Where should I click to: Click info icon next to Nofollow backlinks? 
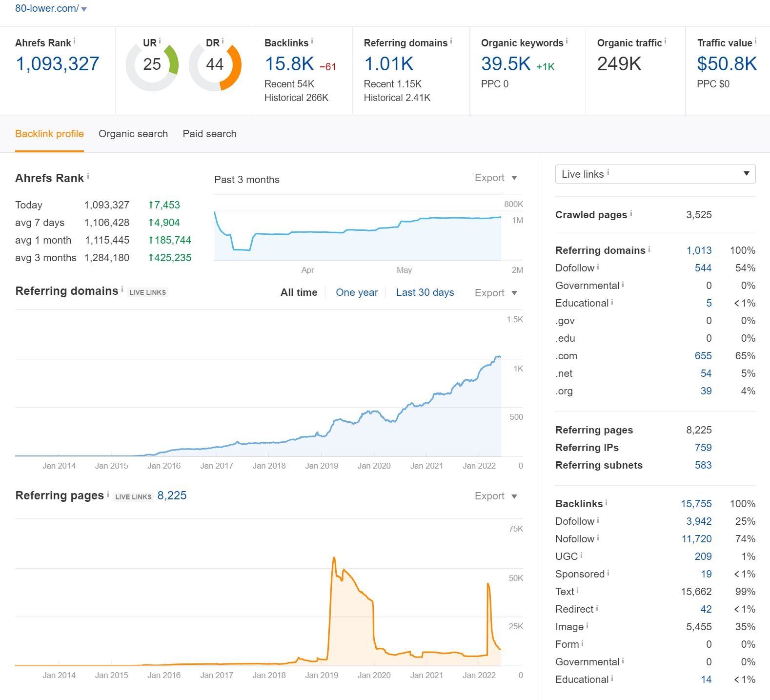point(598,537)
